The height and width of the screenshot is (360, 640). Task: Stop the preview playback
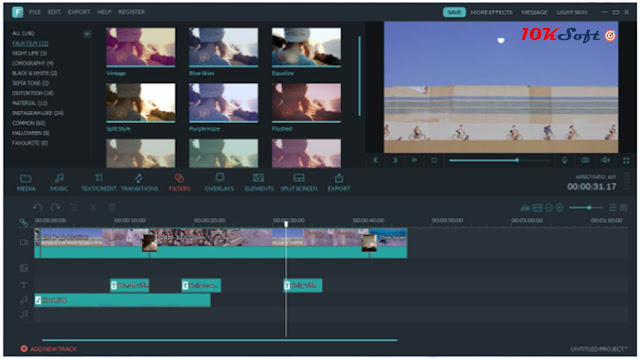434,160
